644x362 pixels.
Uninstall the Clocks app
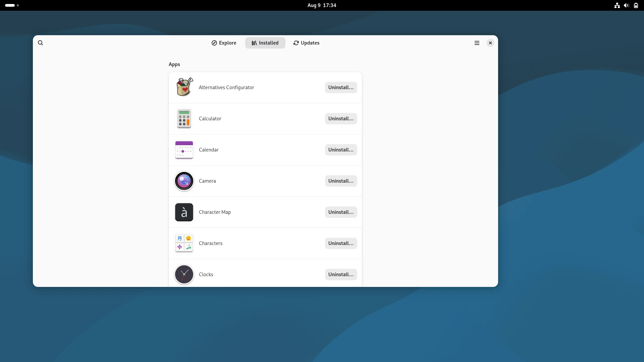click(341, 274)
